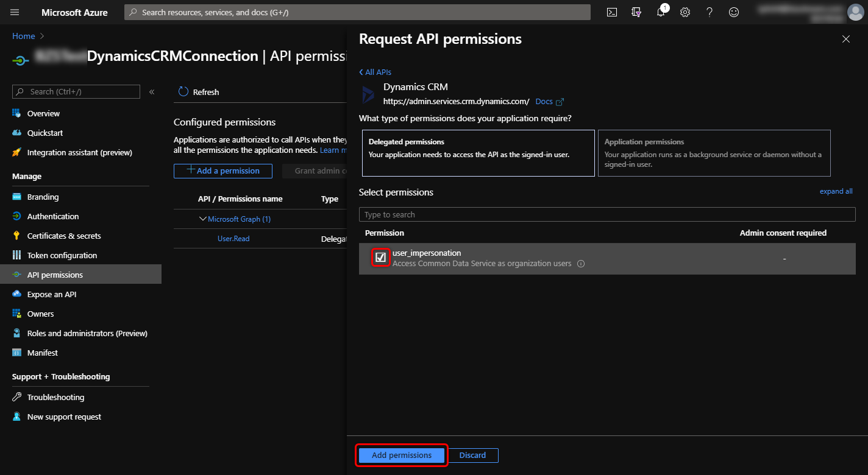868x475 pixels.
Task: Open the API permissions menu item
Action: (80, 275)
